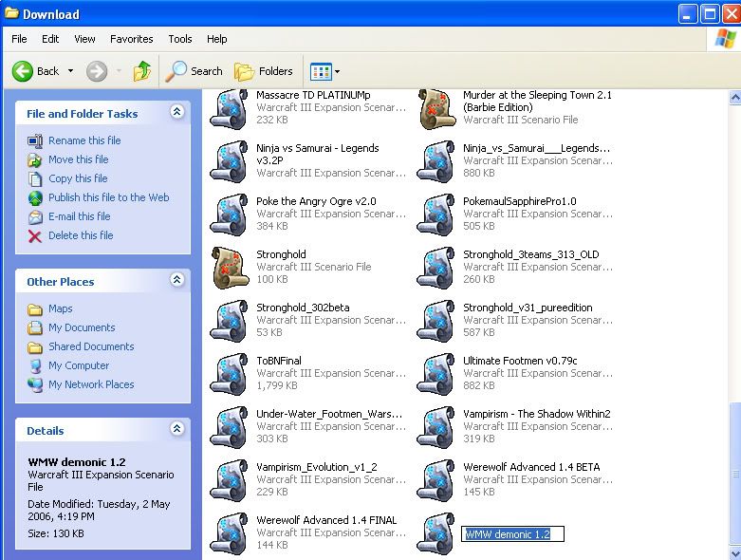Open the Maps folder link

pyautogui.click(x=61, y=308)
